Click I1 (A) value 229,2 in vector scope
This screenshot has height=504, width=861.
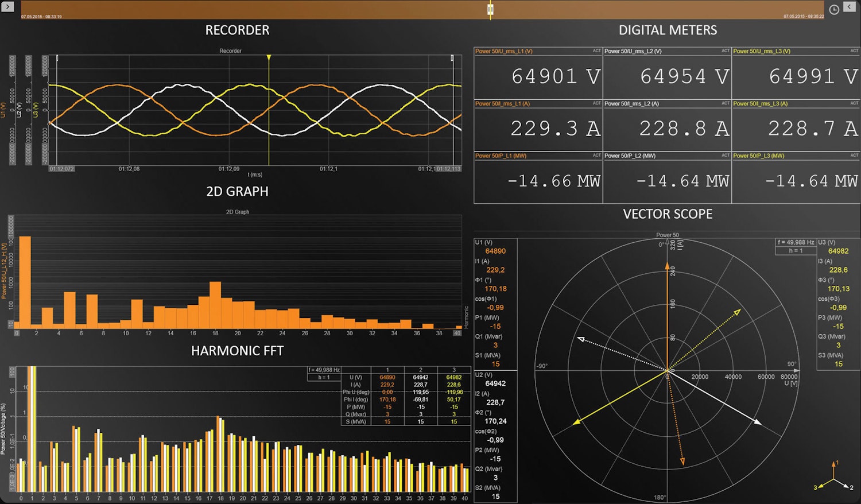tap(495, 270)
